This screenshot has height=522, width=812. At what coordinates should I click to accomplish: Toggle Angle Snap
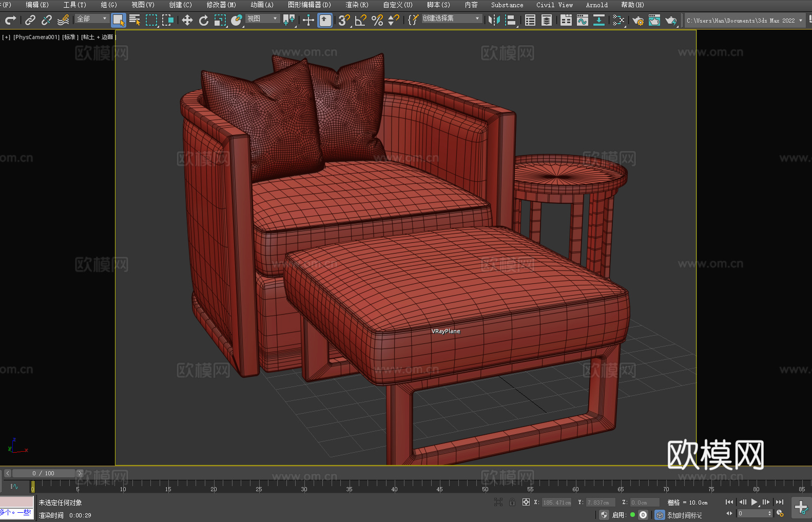(361, 20)
